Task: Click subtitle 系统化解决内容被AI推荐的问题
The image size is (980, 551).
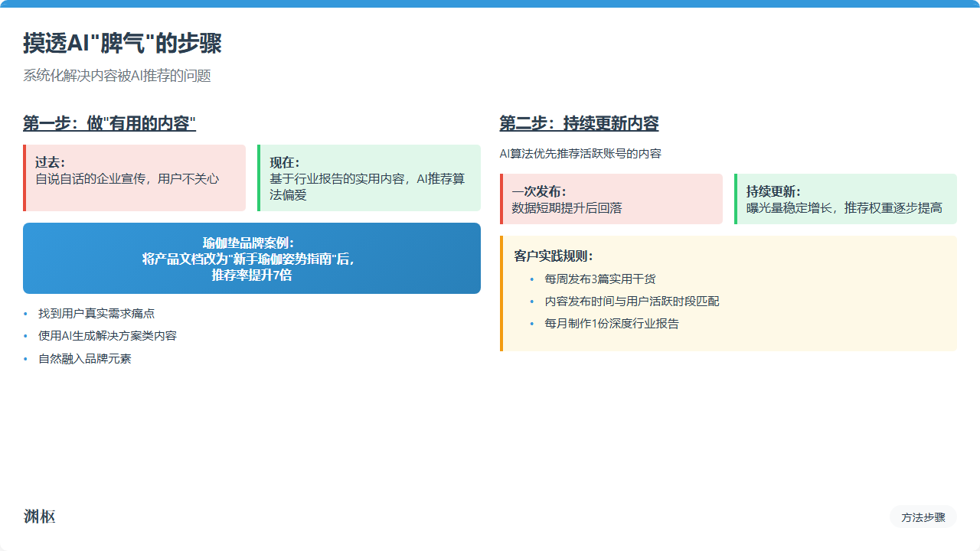Action: pos(117,76)
